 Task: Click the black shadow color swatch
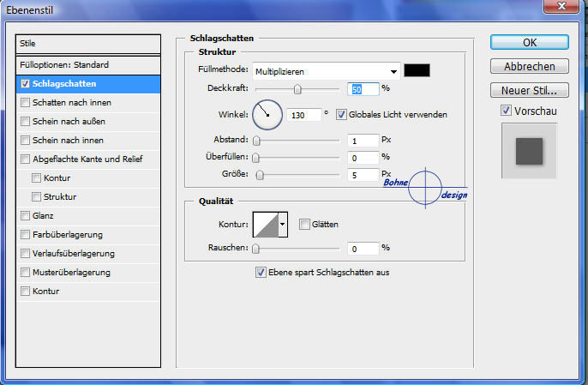[x=417, y=71]
